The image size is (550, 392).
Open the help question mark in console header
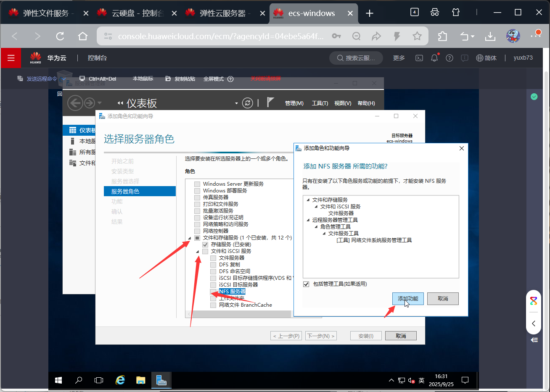450,58
